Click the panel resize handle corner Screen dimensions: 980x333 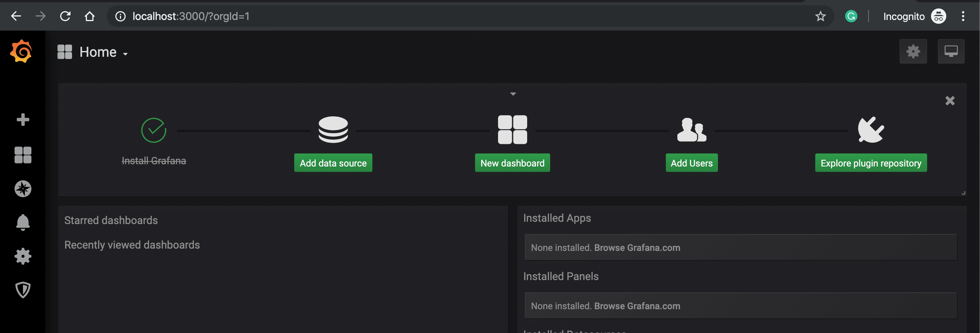click(963, 193)
